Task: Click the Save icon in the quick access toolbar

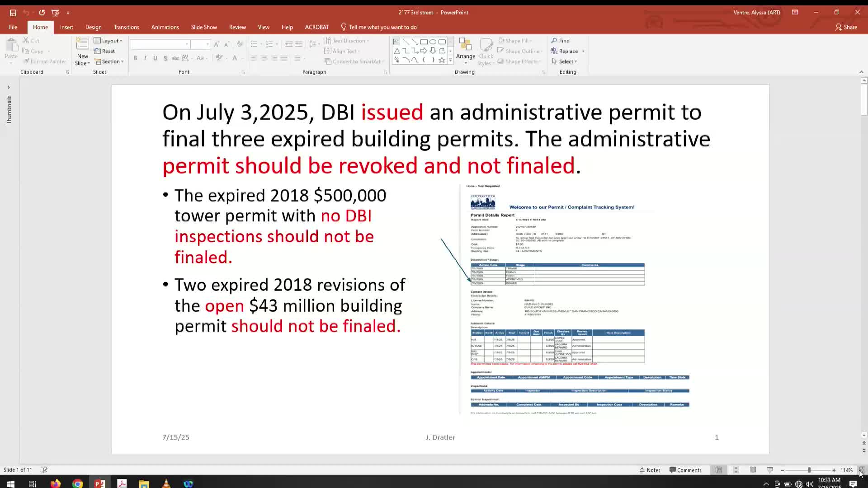Action: coord(13,13)
